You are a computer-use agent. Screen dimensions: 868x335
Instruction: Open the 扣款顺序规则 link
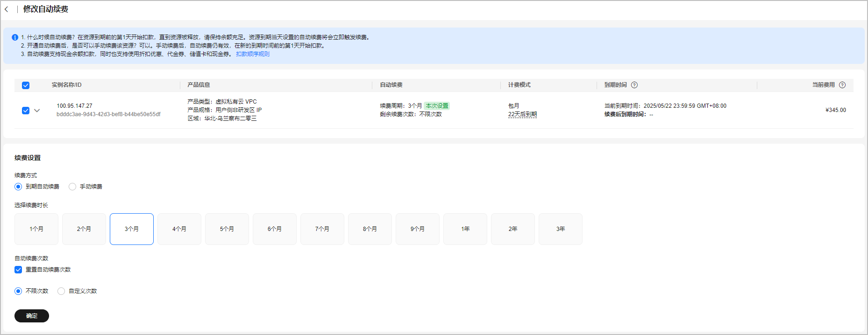coord(253,54)
